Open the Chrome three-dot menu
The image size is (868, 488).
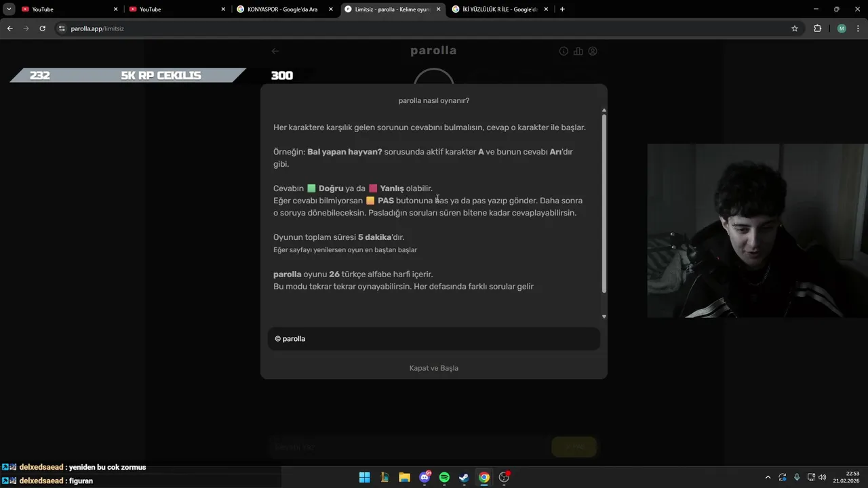pos(859,28)
